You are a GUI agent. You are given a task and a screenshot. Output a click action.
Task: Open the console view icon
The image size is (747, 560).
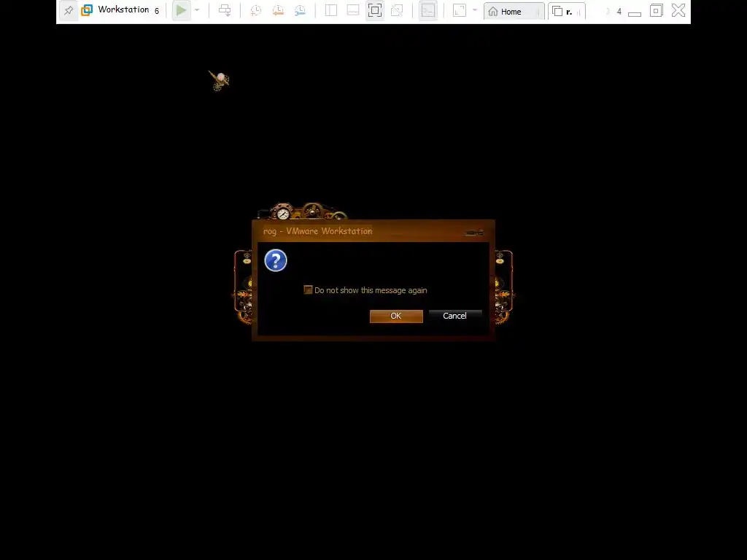tap(427, 10)
